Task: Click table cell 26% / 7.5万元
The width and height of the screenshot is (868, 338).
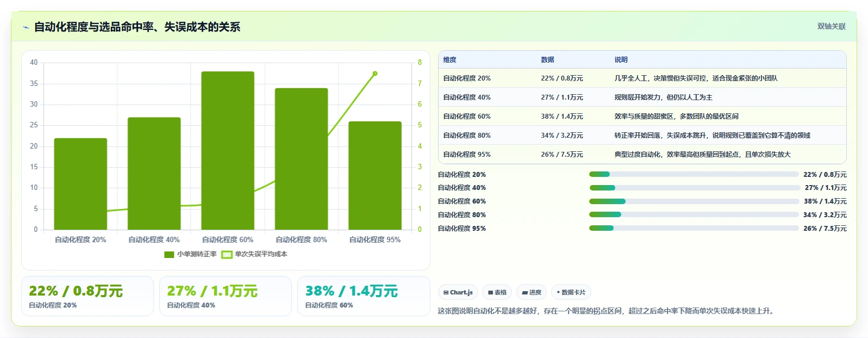Action: (x=562, y=155)
